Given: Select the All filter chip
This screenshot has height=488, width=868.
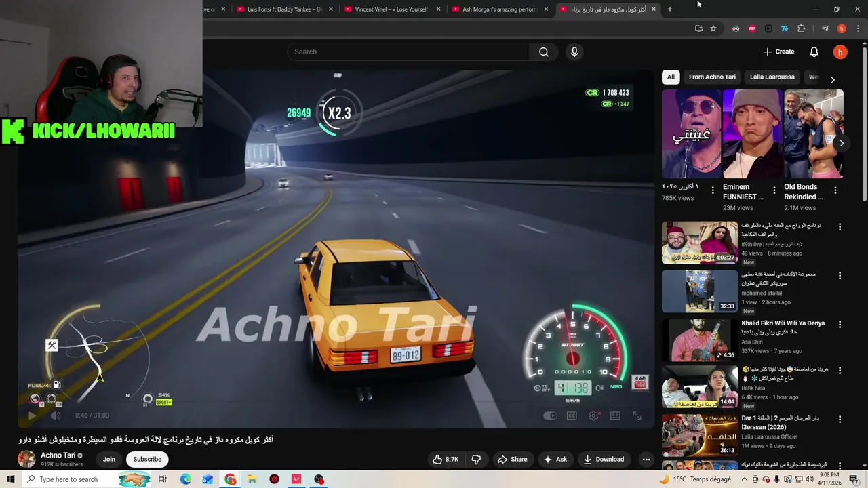Looking at the screenshot, I should coord(671,77).
